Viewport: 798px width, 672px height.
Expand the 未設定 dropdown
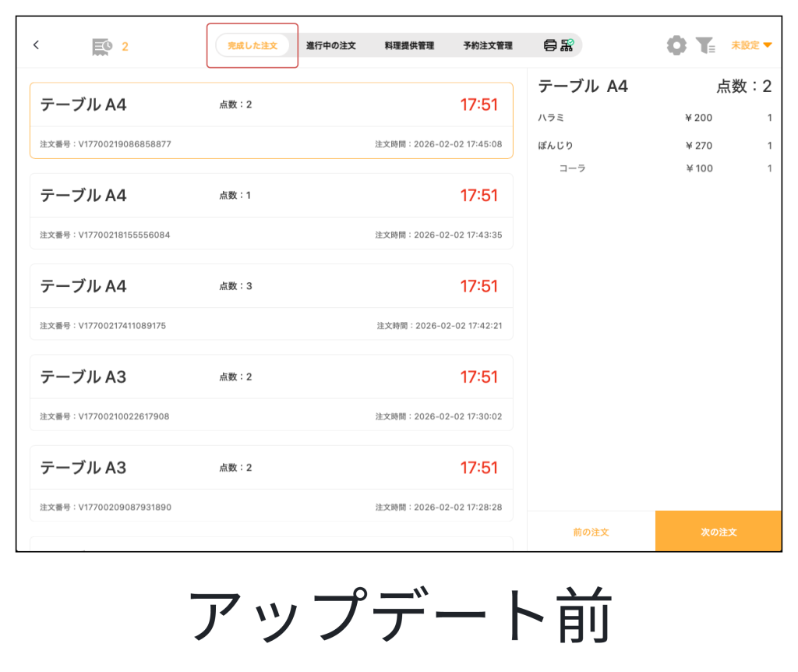tap(751, 45)
